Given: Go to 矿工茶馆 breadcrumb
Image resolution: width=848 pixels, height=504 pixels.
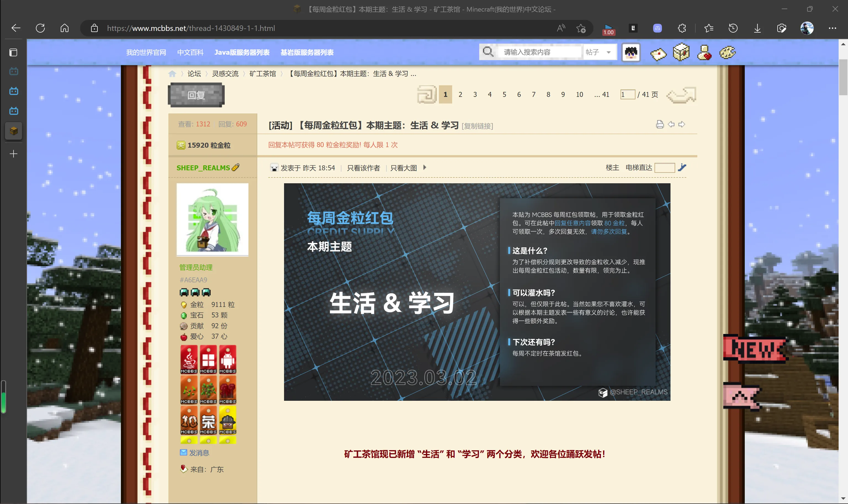Looking at the screenshot, I should (263, 74).
